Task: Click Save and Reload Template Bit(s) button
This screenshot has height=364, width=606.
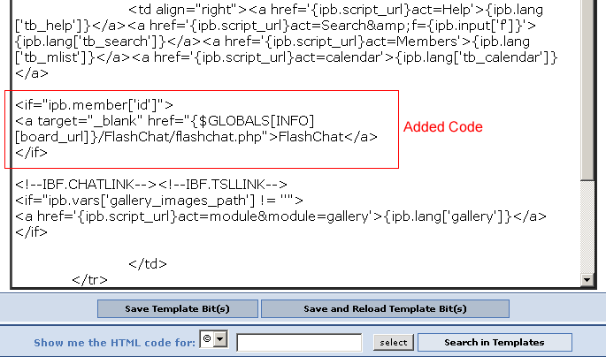Action: tap(385, 309)
